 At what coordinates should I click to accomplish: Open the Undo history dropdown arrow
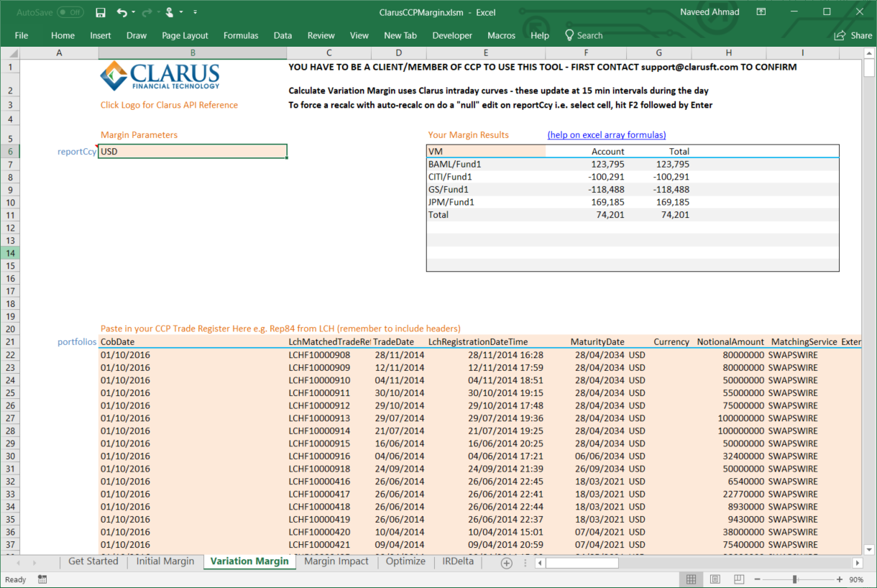pos(133,12)
